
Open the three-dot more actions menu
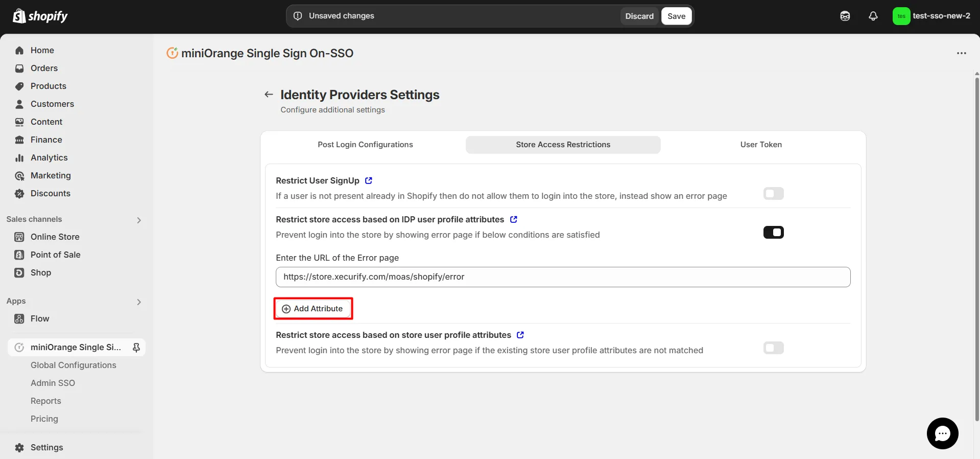(962, 53)
